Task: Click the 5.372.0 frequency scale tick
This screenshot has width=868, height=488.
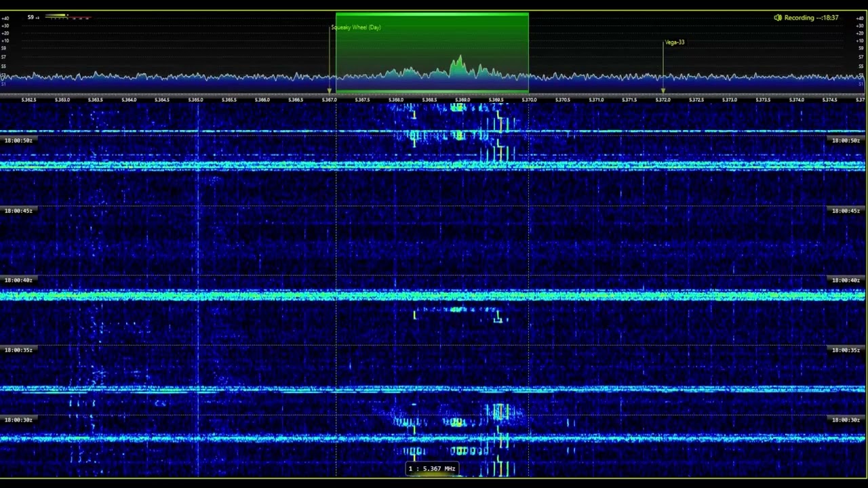Action: [663, 100]
